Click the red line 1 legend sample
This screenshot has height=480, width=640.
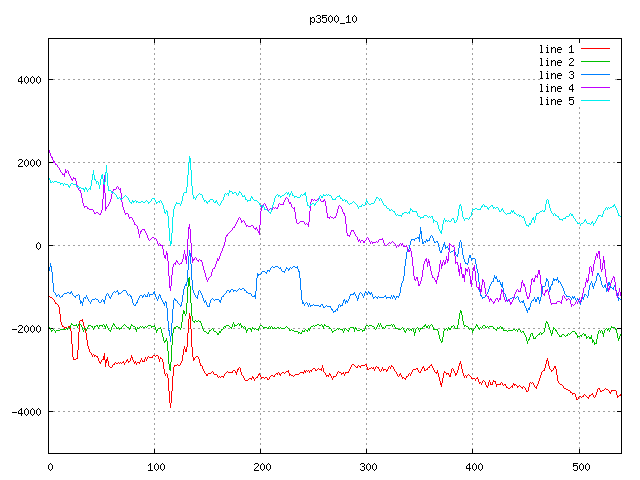pyautogui.click(x=595, y=48)
